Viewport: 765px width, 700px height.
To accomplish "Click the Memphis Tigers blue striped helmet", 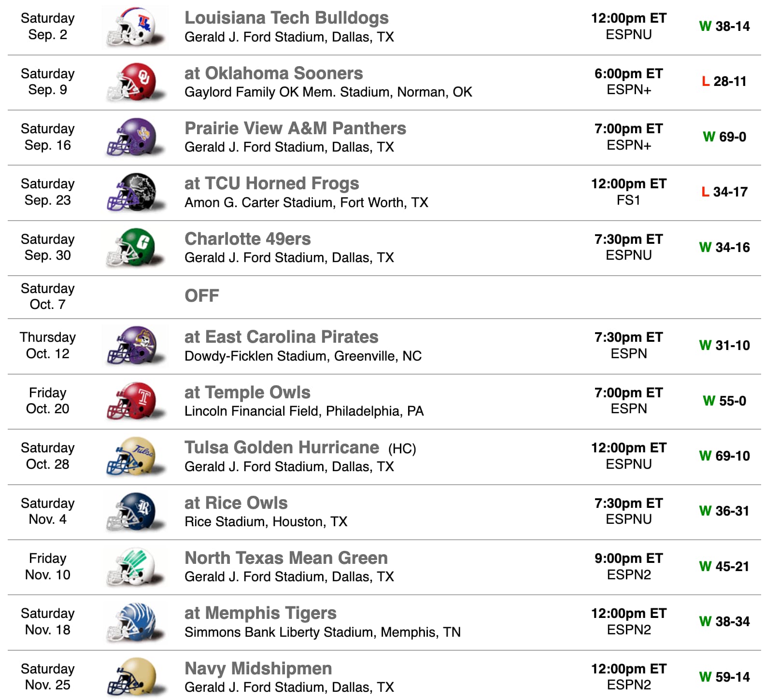I will tap(135, 622).
